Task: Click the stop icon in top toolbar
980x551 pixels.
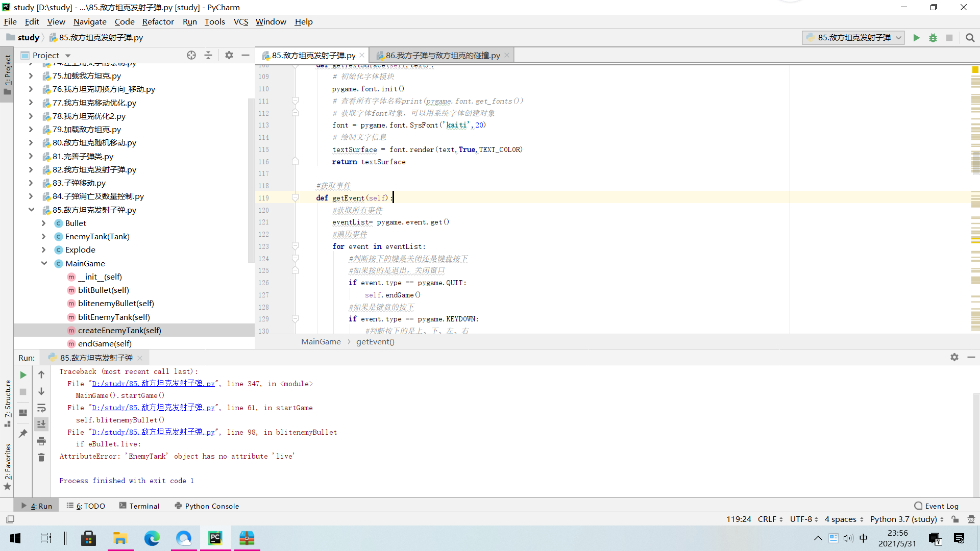Action: pyautogui.click(x=949, y=38)
